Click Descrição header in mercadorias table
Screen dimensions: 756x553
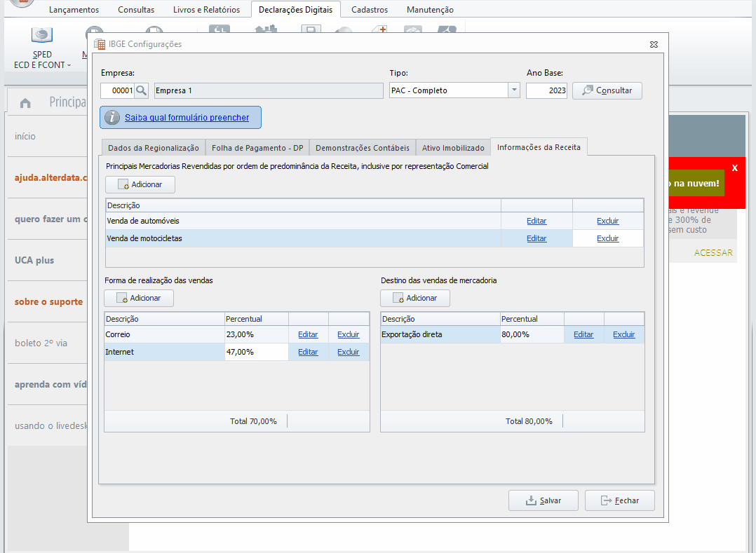point(303,205)
